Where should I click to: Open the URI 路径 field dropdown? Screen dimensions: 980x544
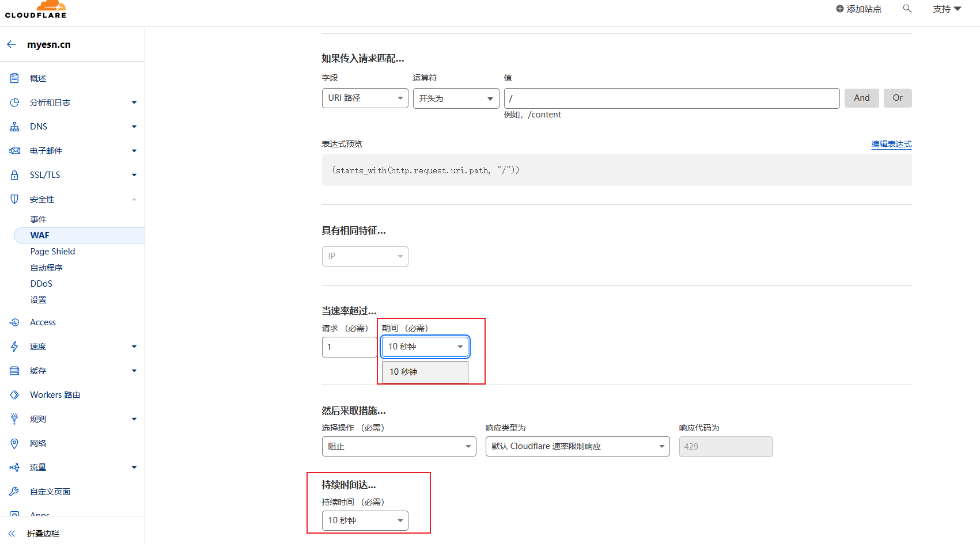[x=365, y=98]
